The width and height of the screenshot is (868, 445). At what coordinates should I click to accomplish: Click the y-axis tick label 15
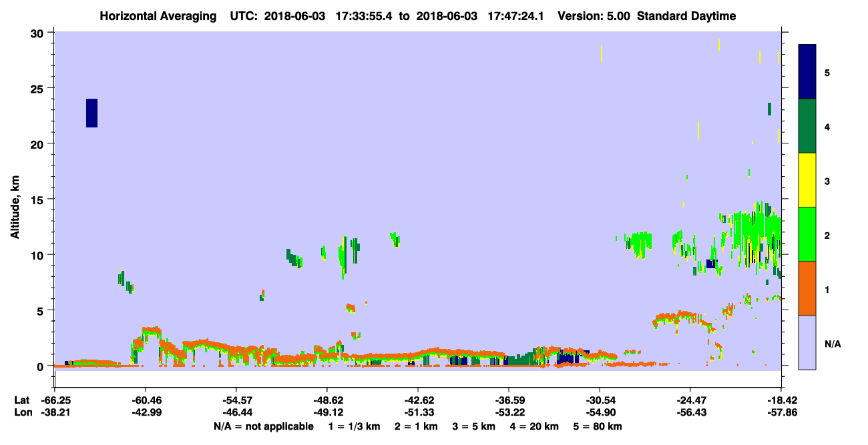[x=38, y=199]
